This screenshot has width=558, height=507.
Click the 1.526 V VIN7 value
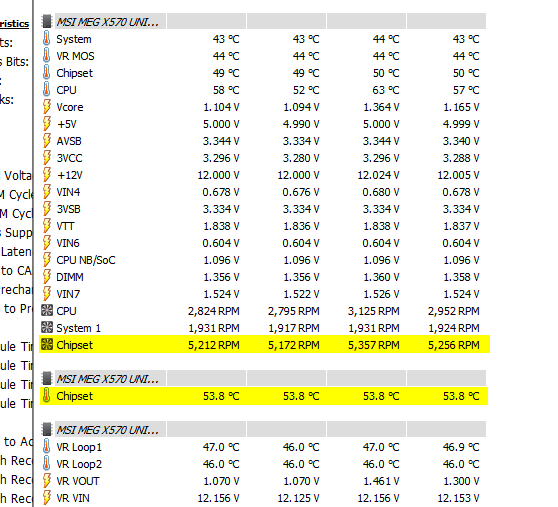[381, 294]
